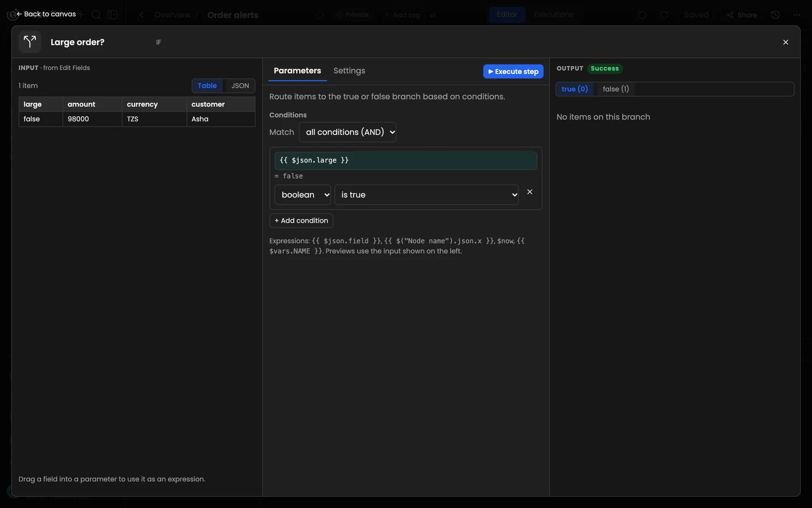
Task: Click the 'false' cell under large
Action: [x=41, y=119]
